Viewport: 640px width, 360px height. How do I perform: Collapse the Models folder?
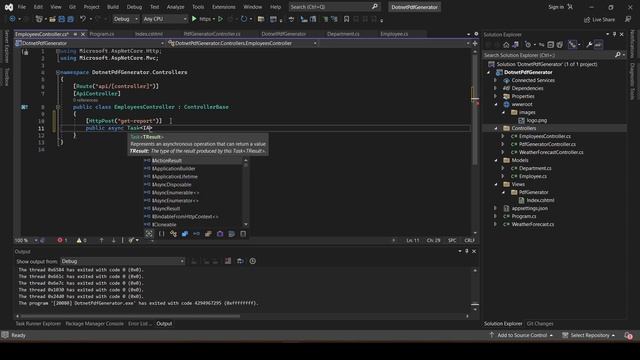(496, 160)
